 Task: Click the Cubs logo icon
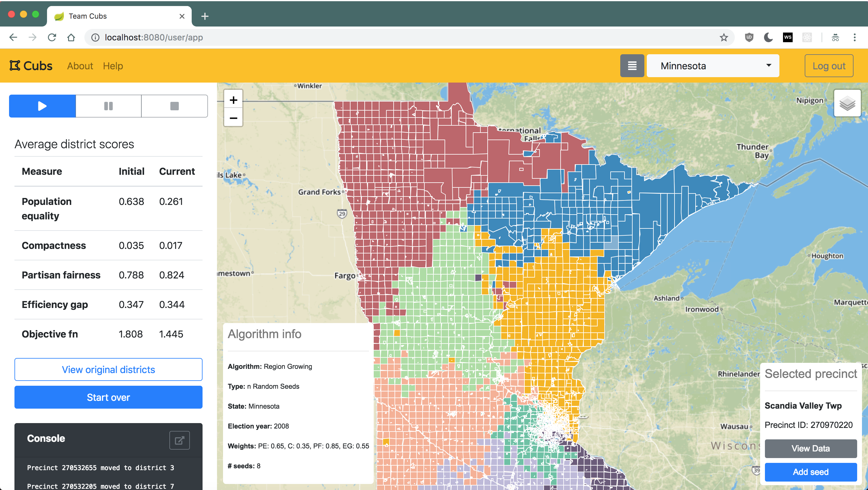(15, 66)
